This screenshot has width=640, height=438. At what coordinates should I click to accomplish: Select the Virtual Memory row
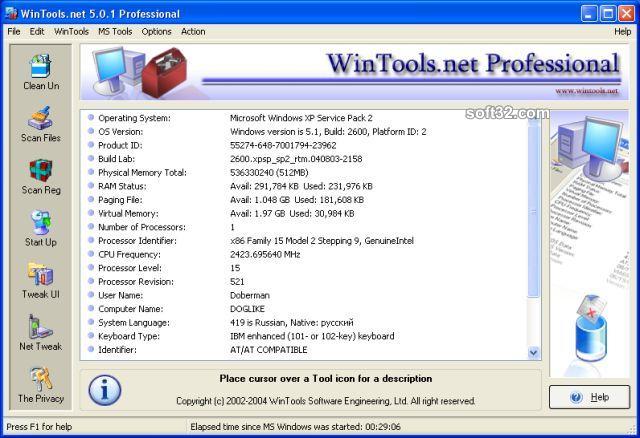point(304,213)
